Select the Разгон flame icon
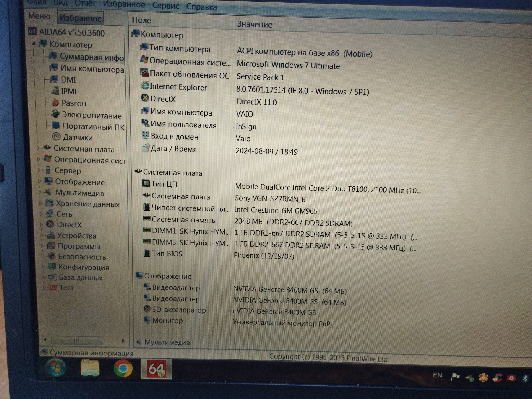Image resolution: width=532 pixels, height=399 pixels. [55, 103]
